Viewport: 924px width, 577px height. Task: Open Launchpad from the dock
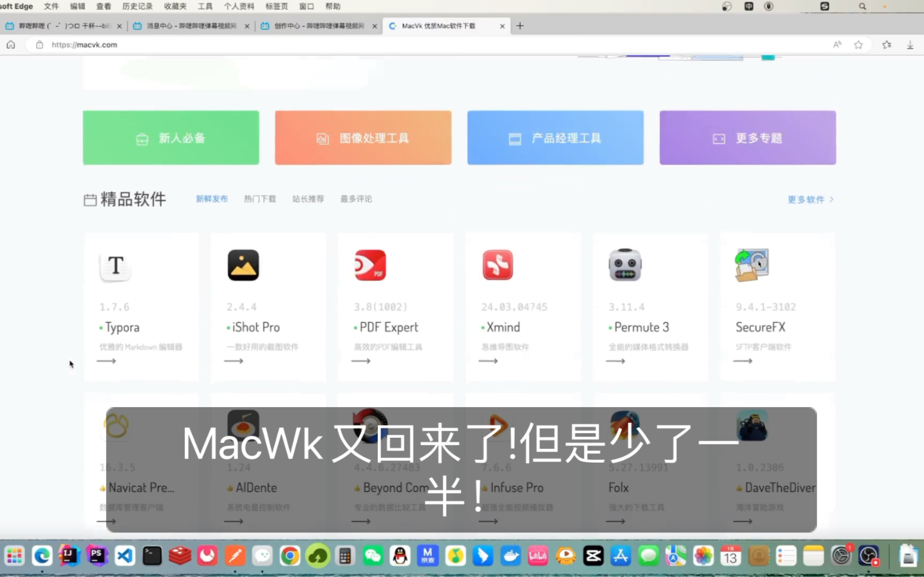tap(14, 556)
